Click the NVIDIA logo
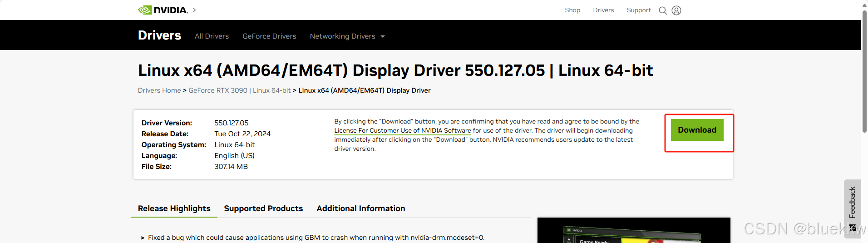The width and height of the screenshot is (868, 243). pyautogui.click(x=163, y=10)
